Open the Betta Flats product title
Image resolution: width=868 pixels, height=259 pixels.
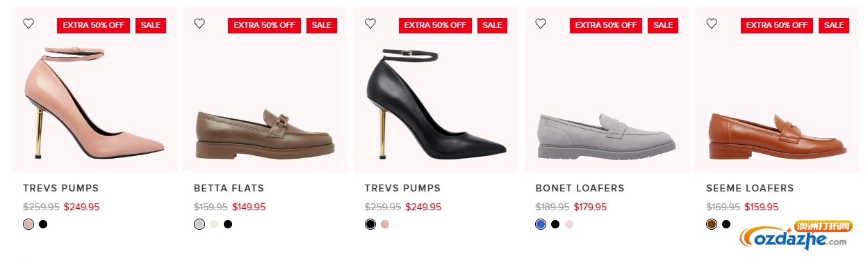pyautogui.click(x=229, y=188)
